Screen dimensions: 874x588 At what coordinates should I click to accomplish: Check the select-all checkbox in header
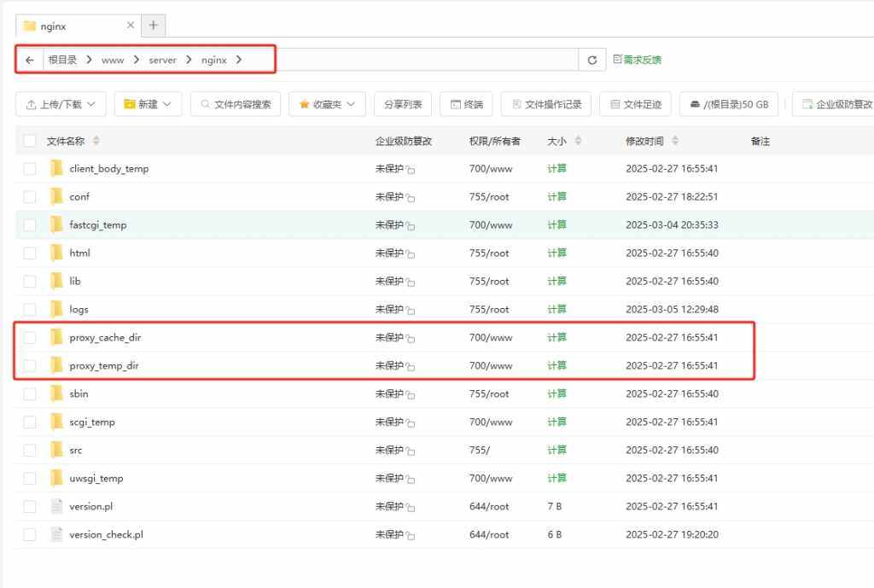tap(30, 142)
